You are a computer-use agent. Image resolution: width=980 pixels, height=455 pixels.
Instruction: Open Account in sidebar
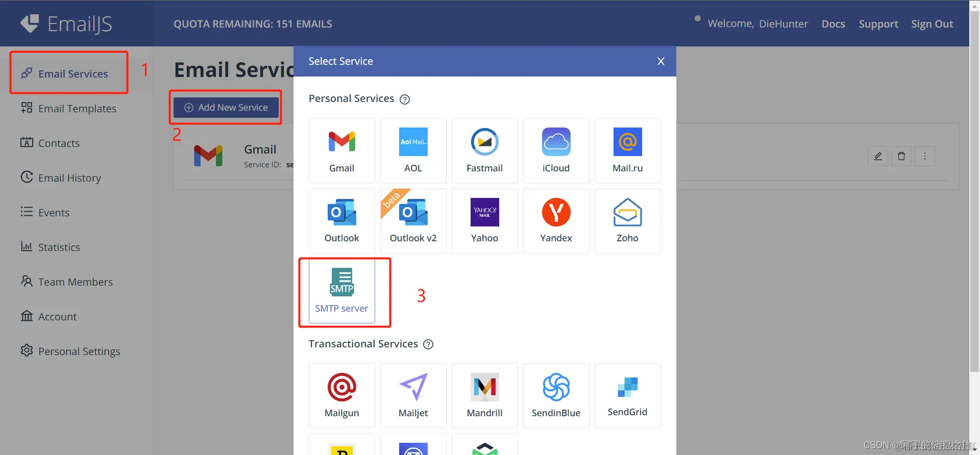click(x=48, y=317)
